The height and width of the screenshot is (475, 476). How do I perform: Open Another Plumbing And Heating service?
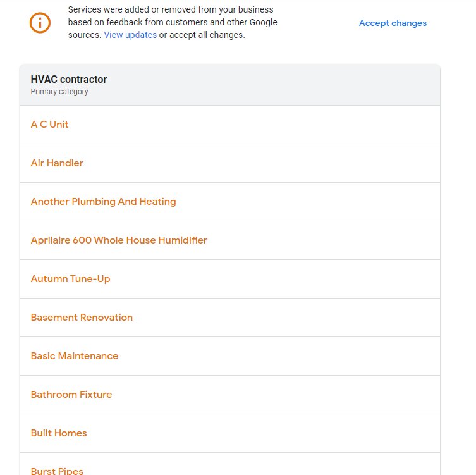(103, 202)
